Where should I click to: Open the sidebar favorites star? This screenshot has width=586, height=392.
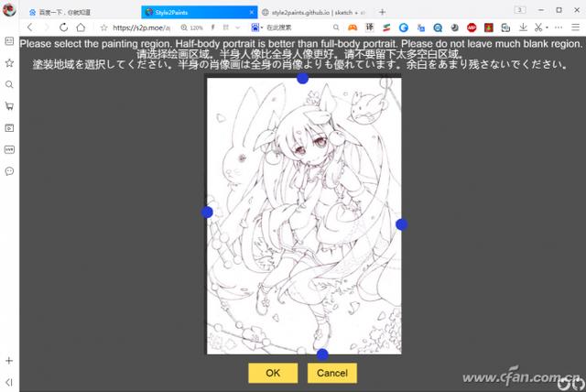(9, 63)
